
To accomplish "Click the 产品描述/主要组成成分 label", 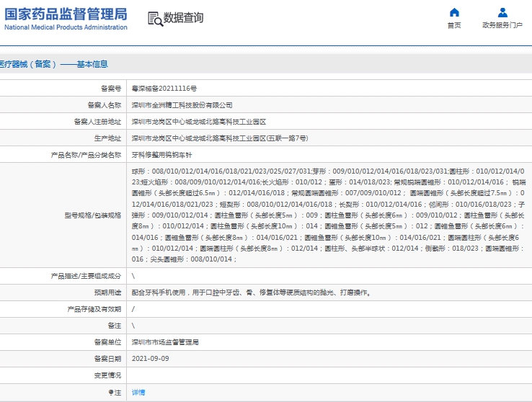I will [x=86, y=276].
